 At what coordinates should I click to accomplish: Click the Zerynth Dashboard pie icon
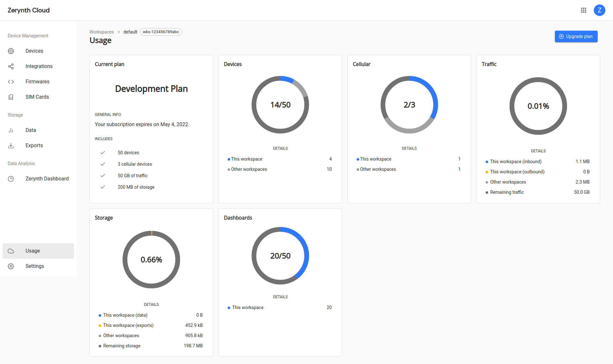11,179
